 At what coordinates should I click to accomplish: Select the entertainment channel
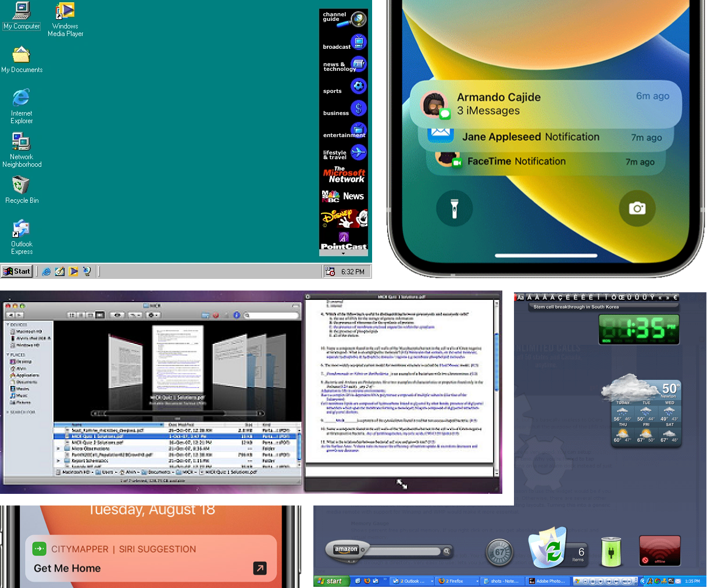(x=344, y=131)
